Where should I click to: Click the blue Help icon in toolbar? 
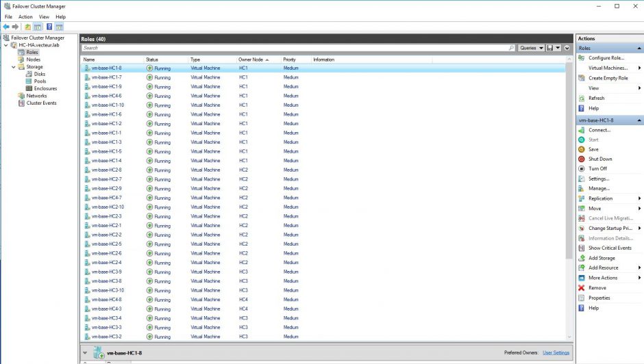(x=49, y=27)
